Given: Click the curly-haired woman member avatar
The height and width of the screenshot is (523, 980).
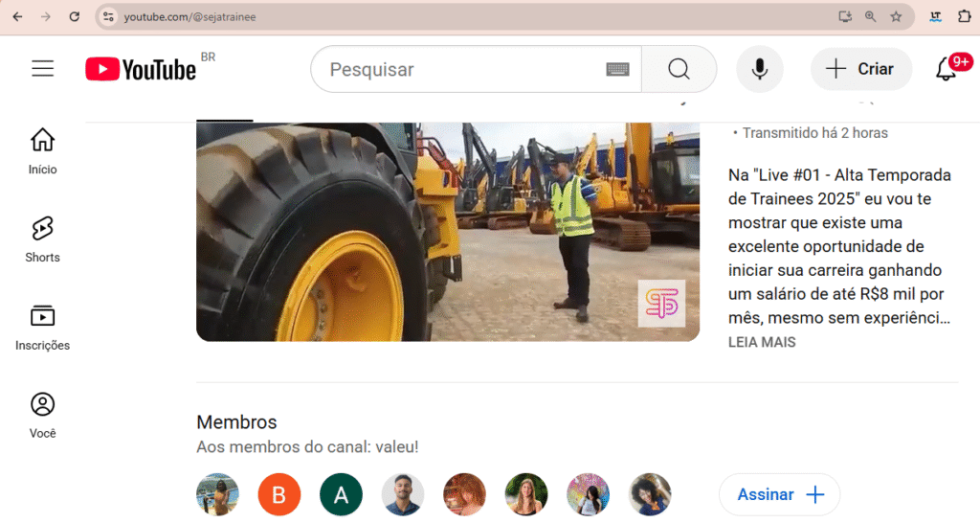Looking at the screenshot, I should tap(650, 494).
